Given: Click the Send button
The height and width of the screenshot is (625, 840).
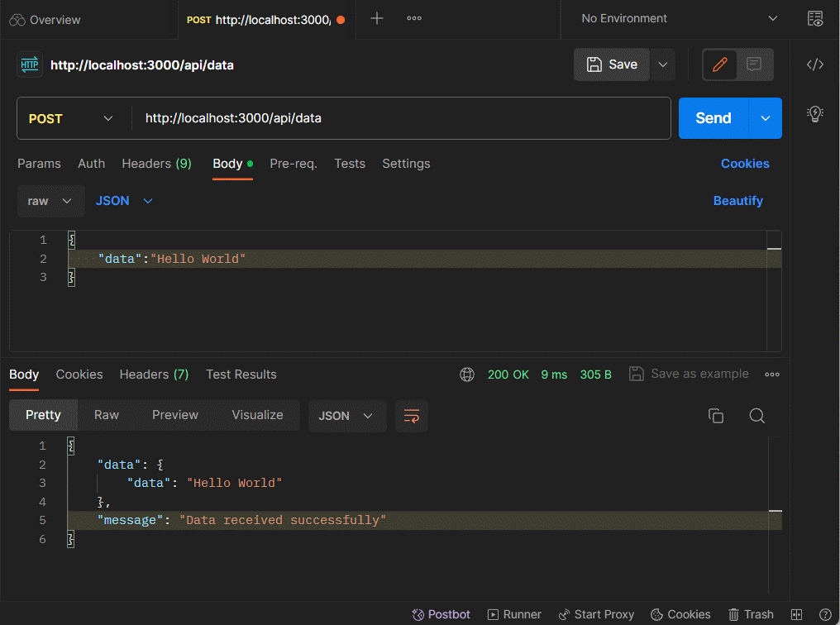Looking at the screenshot, I should [x=713, y=118].
